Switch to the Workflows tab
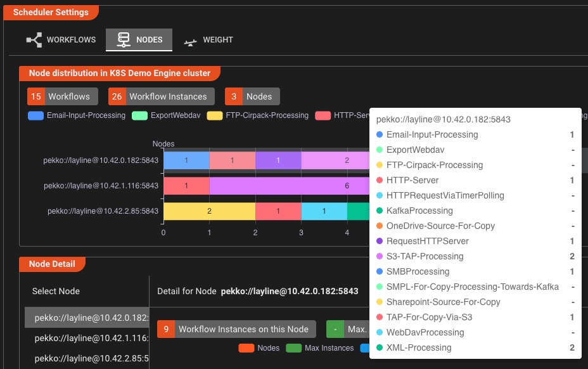 (60, 39)
